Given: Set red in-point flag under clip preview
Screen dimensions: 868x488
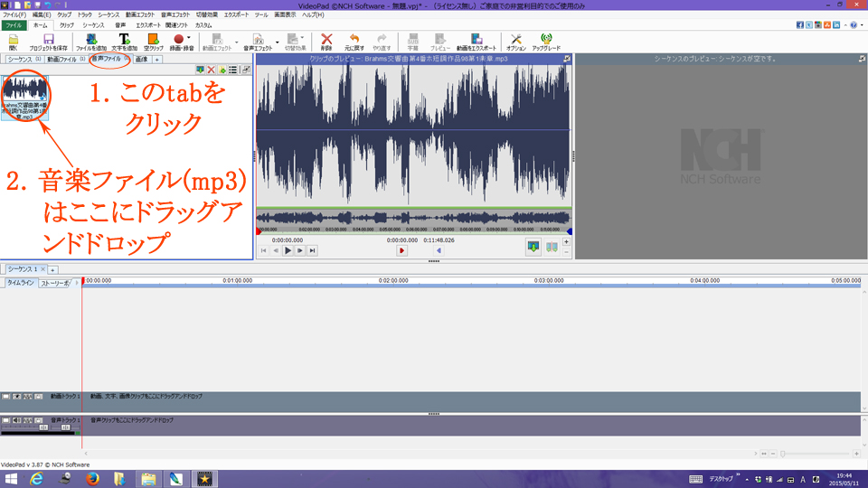Looking at the screenshot, I should (x=401, y=250).
